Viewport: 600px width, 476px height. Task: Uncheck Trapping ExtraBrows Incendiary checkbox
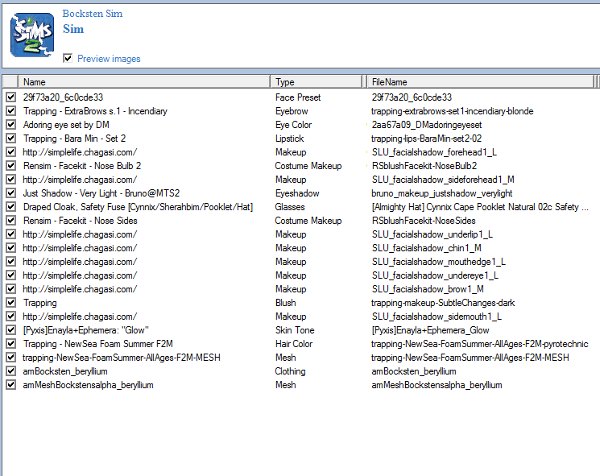pos(11,111)
